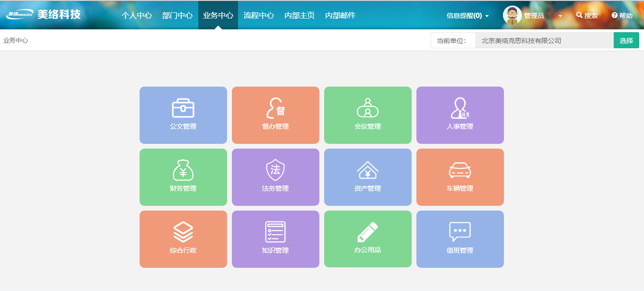Open the 办公用品 pencil icon
Viewport: 644px width, 291px height.
tap(368, 232)
